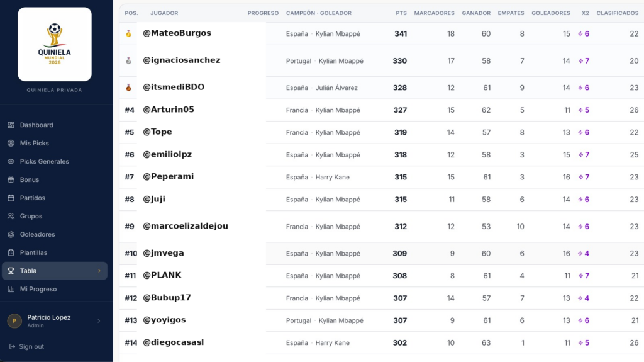Sort by PTS column header
Image resolution: width=644 pixels, height=362 pixels.
tap(401, 13)
